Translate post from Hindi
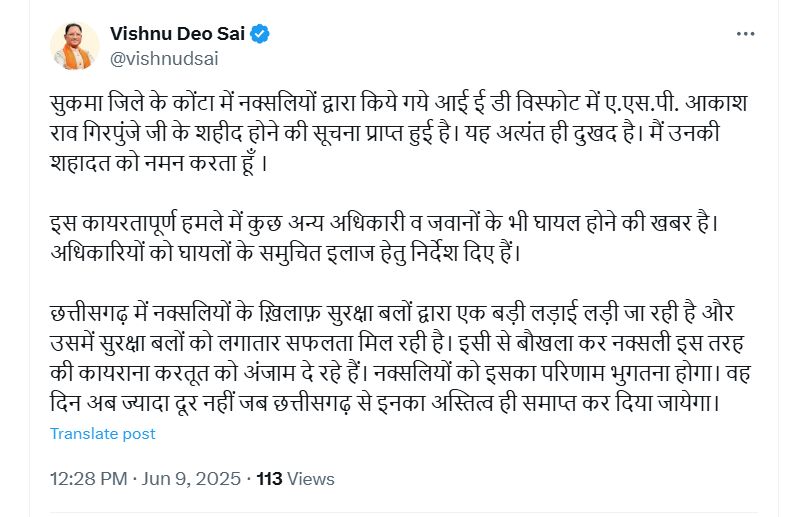This screenshot has height=517, width=799. coord(102,433)
